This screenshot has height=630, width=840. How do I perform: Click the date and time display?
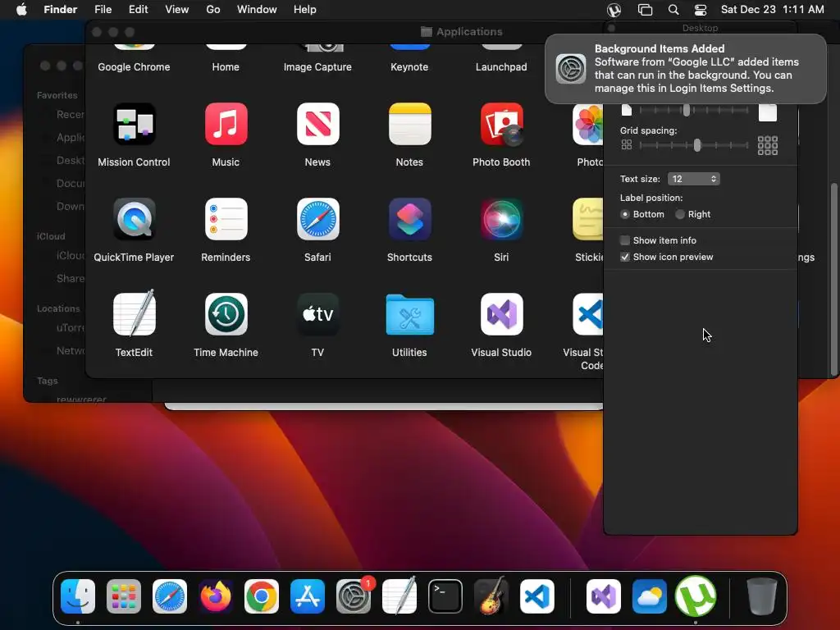tap(772, 10)
